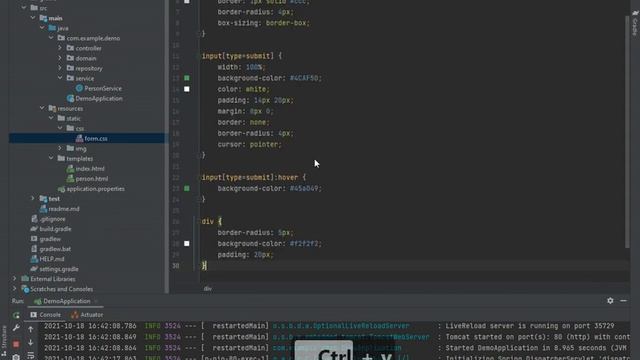Stop the running application with red stop icon
The height and width of the screenshot is (360, 640).
16,344
